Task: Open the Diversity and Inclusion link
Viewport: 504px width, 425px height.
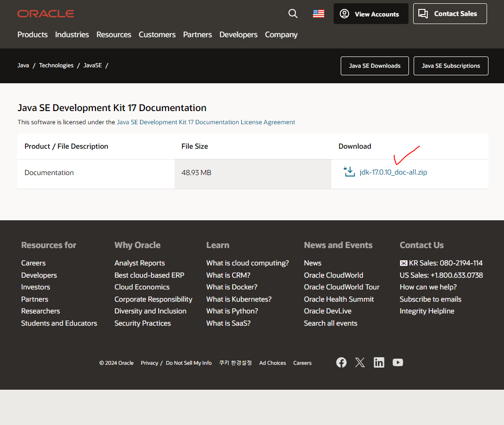Action: 151,311
